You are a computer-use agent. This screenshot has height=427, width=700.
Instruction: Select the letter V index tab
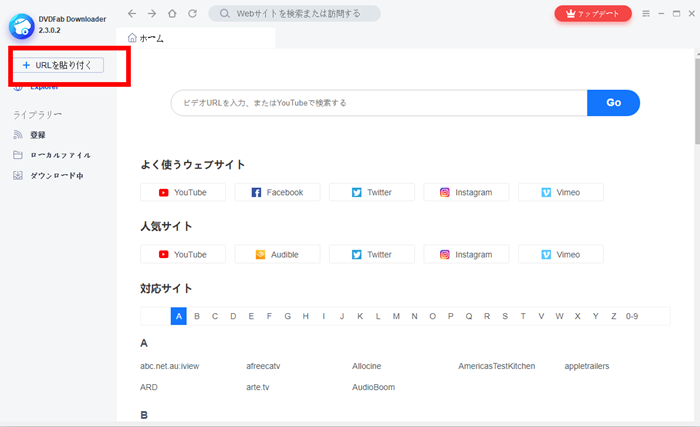[x=541, y=316]
